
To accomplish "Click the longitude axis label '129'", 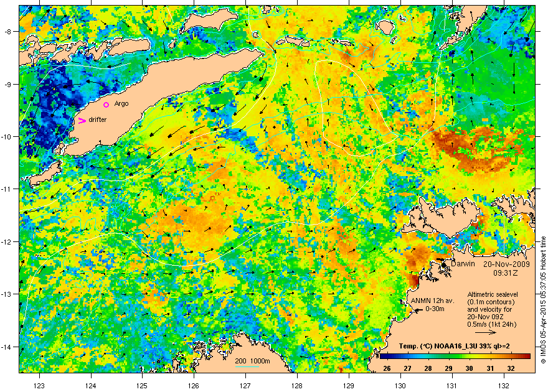I will [x=349, y=386].
